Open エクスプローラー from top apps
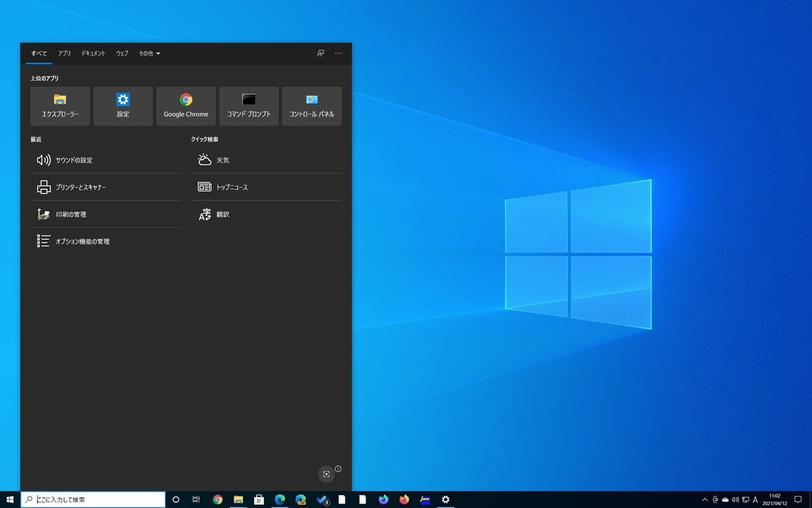 (x=60, y=106)
